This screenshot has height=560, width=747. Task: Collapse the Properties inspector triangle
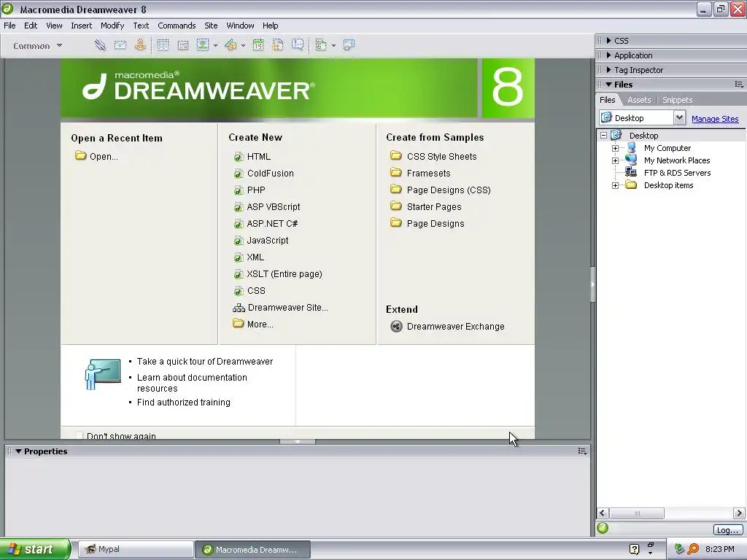click(18, 451)
